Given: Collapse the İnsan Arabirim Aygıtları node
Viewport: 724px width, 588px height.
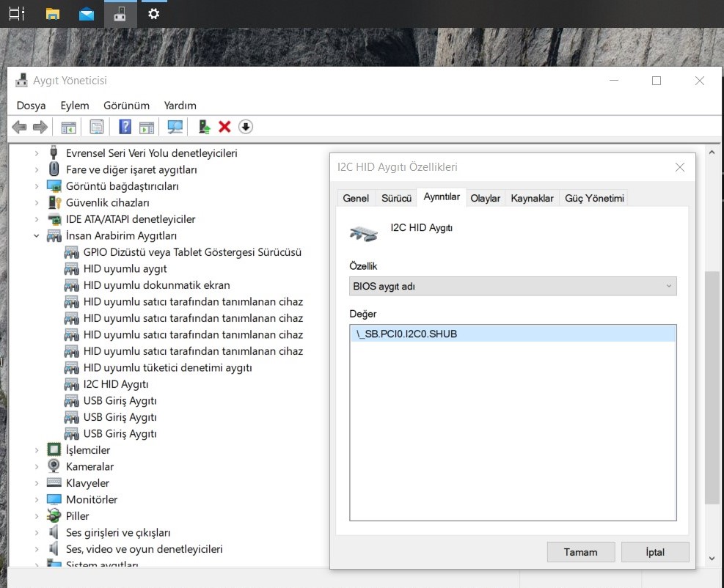Looking at the screenshot, I should pyautogui.click(x=37, y=236).
